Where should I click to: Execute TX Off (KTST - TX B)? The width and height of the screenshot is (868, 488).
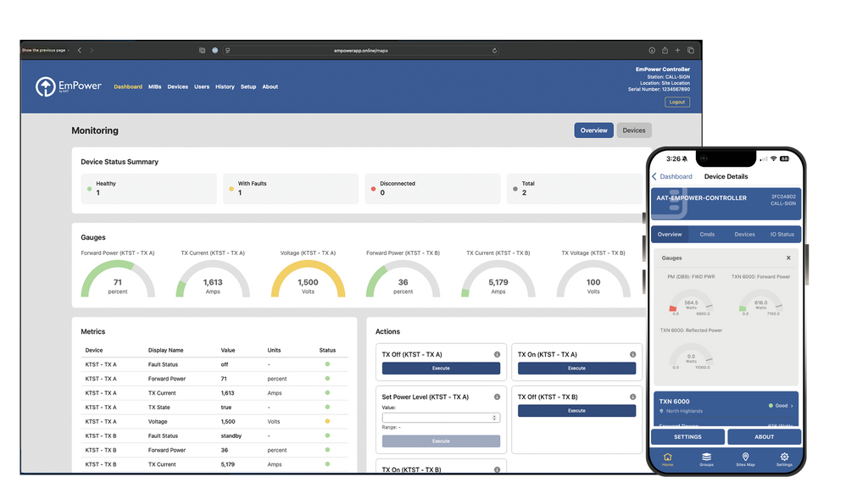pyautogui.click(x=576, y=411)
